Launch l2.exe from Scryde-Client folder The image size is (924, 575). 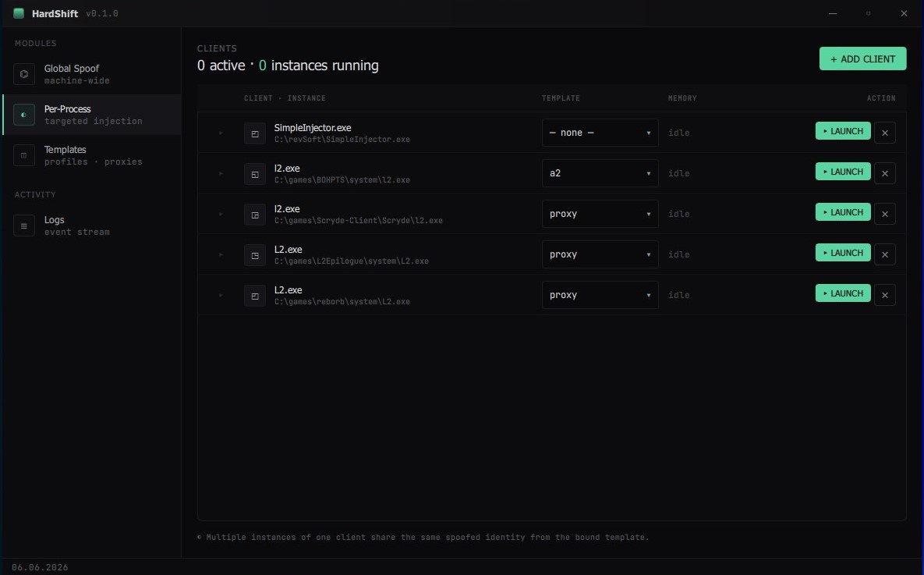[843, 212]
